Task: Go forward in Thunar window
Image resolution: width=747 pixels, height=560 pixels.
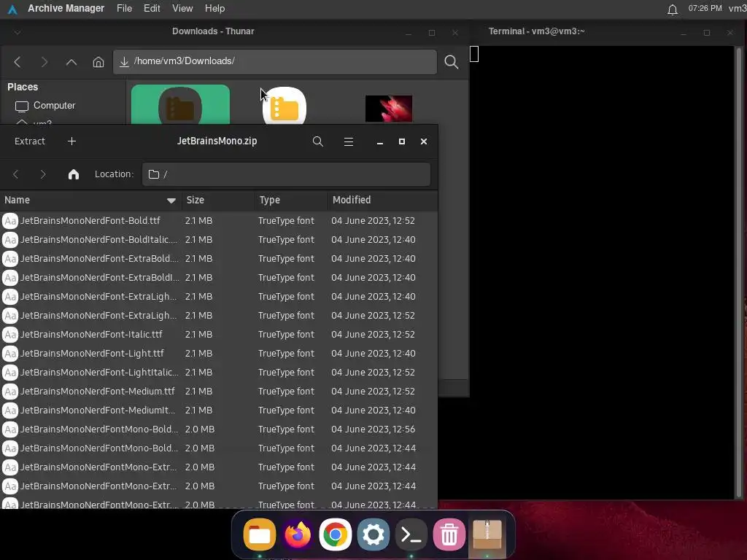Action: tap(44, 62)
